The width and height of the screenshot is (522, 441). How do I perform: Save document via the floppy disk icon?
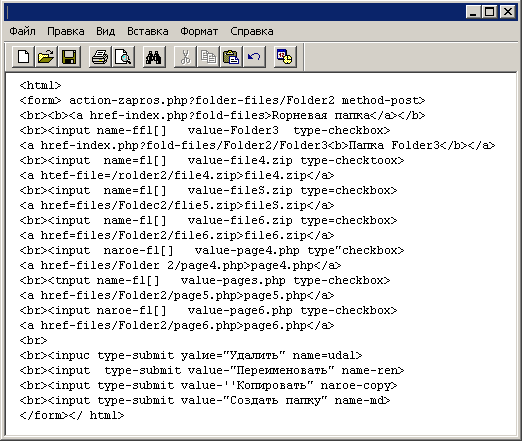[x=69, y=57]
